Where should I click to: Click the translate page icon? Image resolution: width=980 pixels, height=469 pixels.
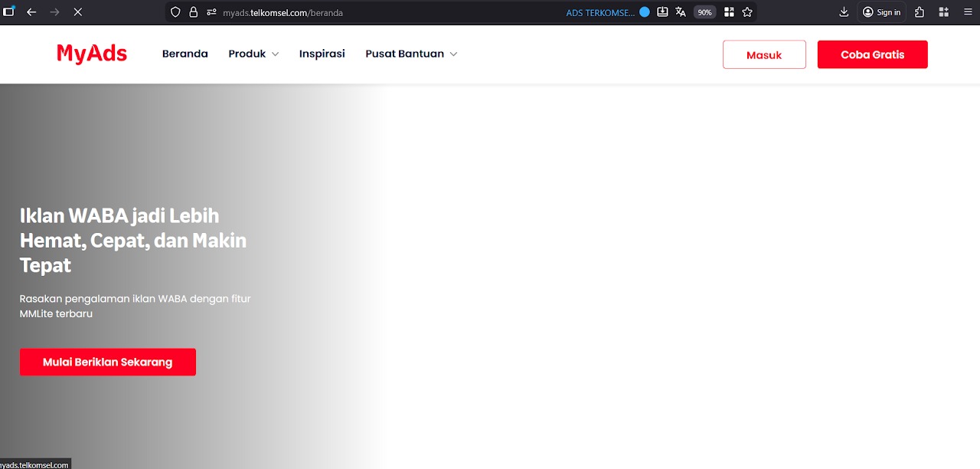pos(681,12)
